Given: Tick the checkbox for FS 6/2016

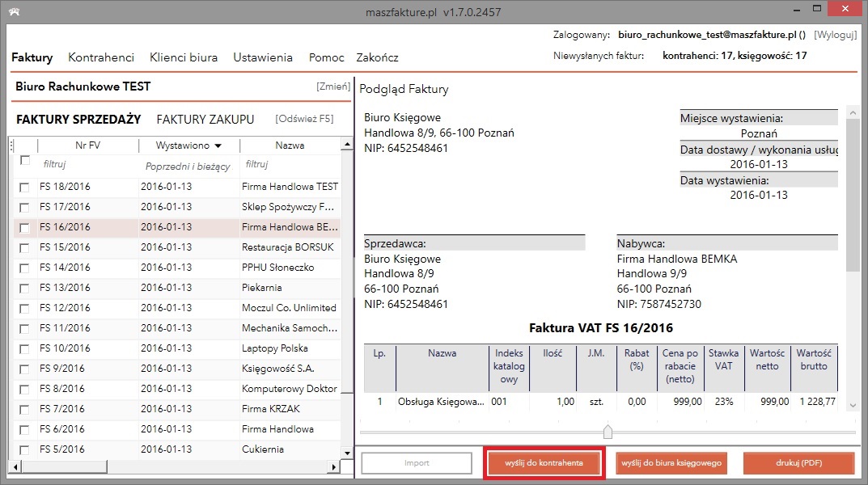Looking at the screenshot, I should tap(24, 430).
